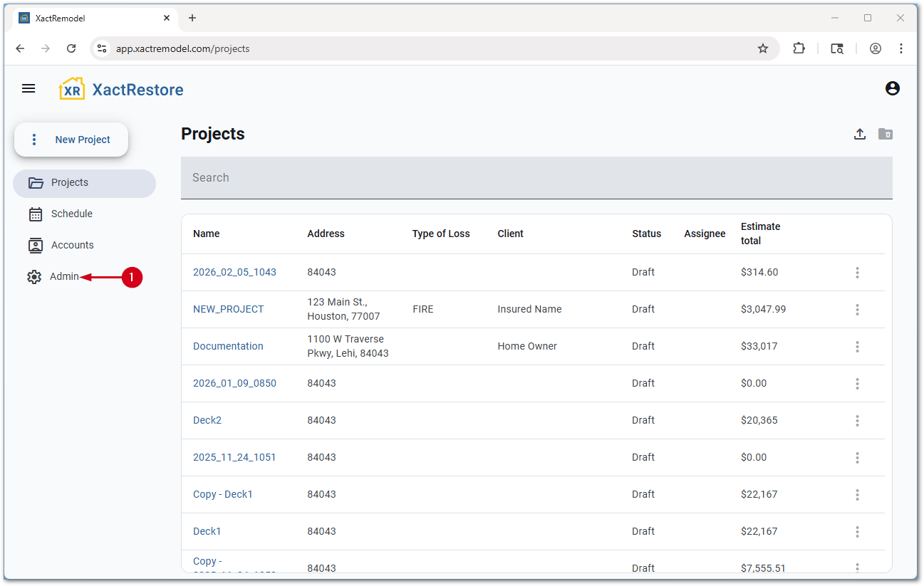This screenshot has height=586, width=924.
Task: Open the Documentation project link
Action: [x=228, y=346]
